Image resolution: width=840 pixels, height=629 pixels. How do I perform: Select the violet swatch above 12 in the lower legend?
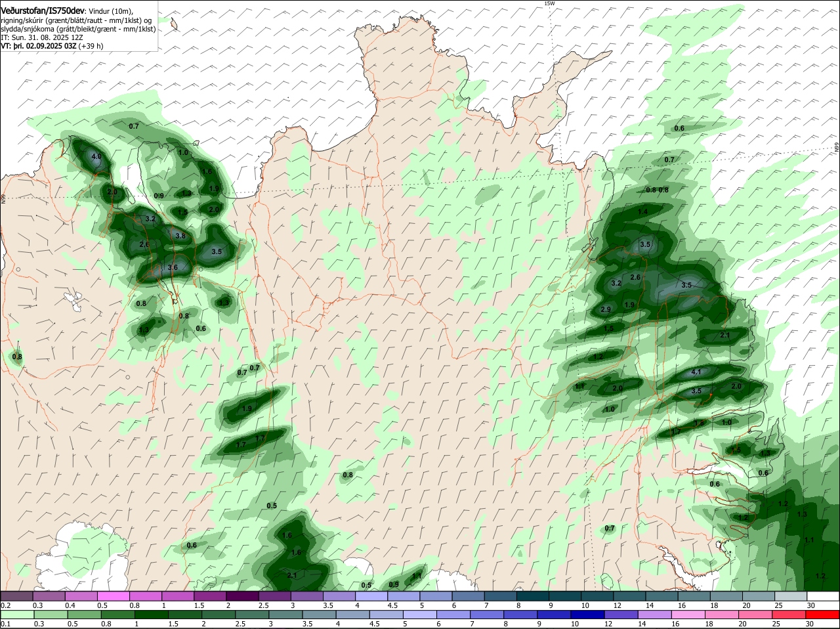tap(620, 615)
